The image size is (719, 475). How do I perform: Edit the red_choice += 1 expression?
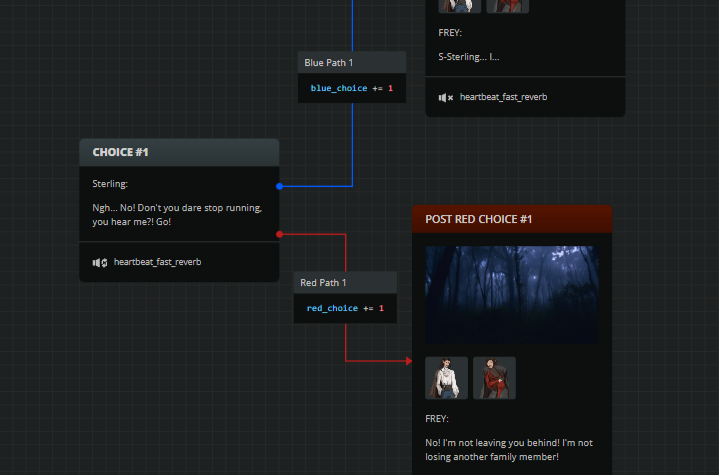pos(345,308)
